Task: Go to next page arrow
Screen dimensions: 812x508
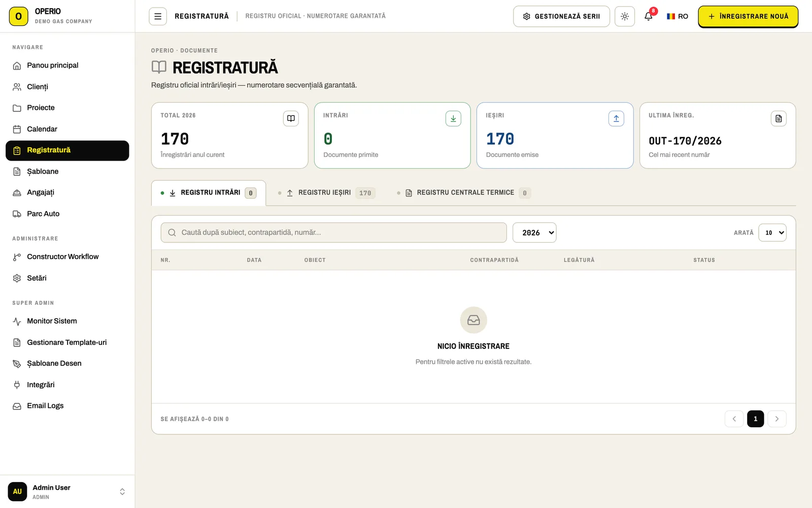Action: [777, 419]
